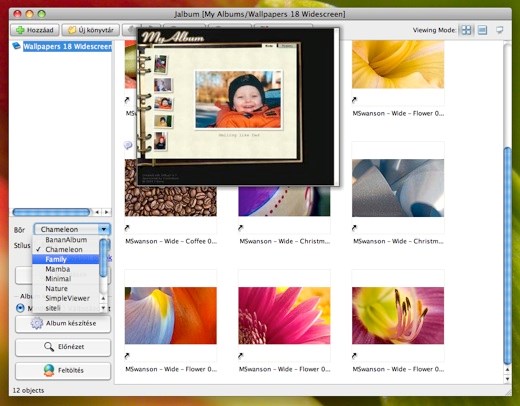Image resolution: width=520 pixels, height=406 pixels.
Task: Click the blue folder icon of Wallpapers album
Action: tap(17, 46)
